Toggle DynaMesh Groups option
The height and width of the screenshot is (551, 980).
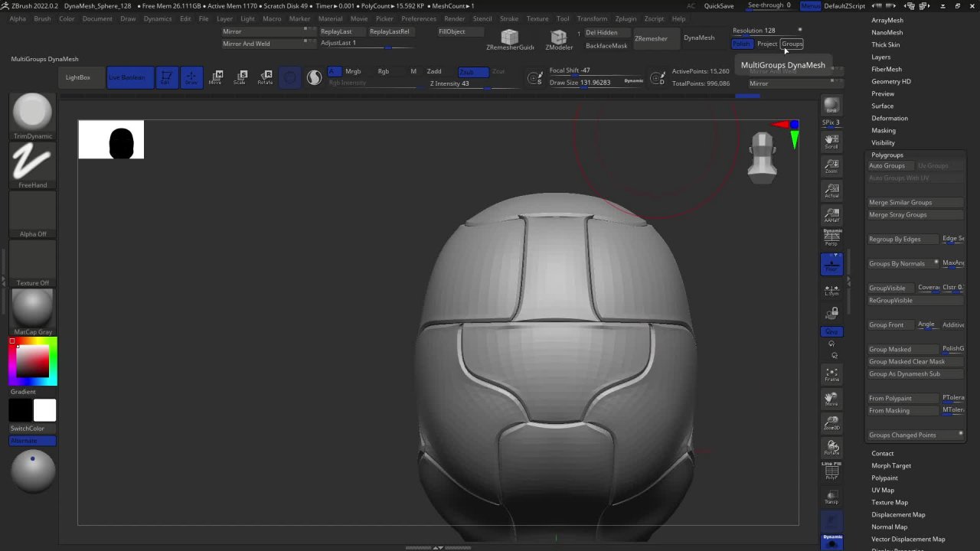click(792, 44)
